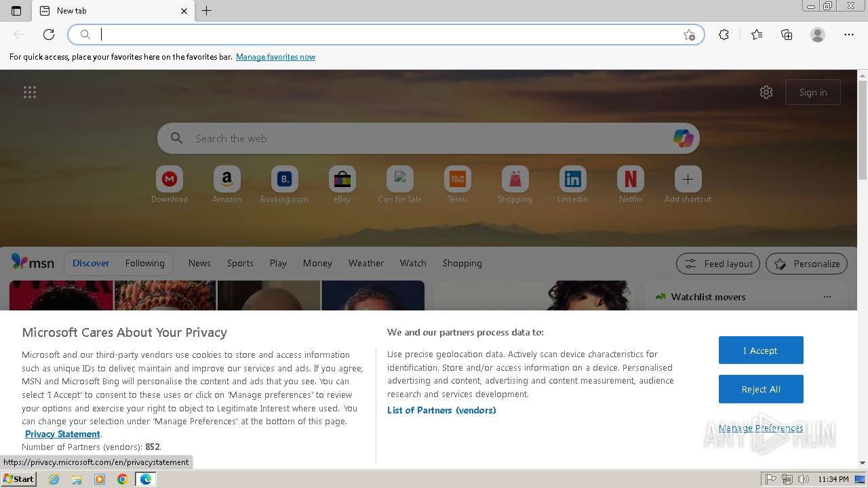This screenshot has width=868, height=488.
Task: Click the Reject All button
Action: (x=761, y=389)
